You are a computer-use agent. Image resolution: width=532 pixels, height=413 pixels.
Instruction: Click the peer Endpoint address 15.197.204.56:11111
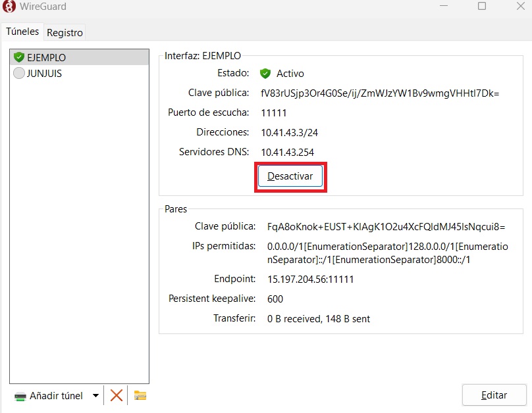coord(310,279)
